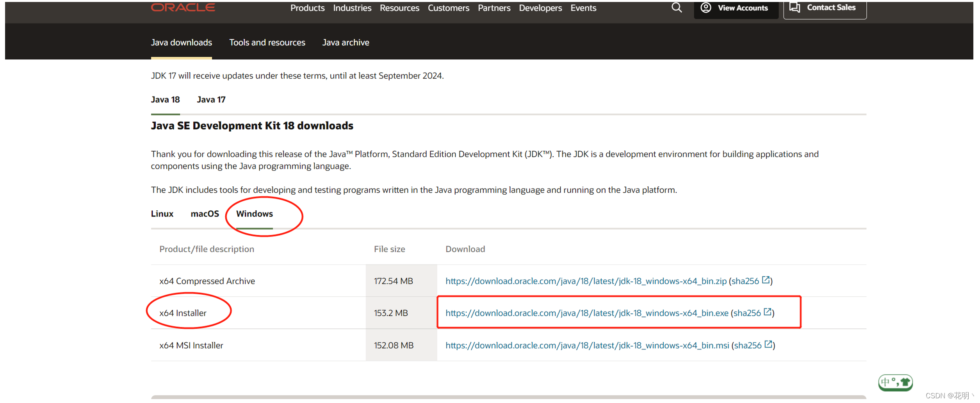980x403 pixels.
Task: Open the Products menu
Action: click(307, 8)
